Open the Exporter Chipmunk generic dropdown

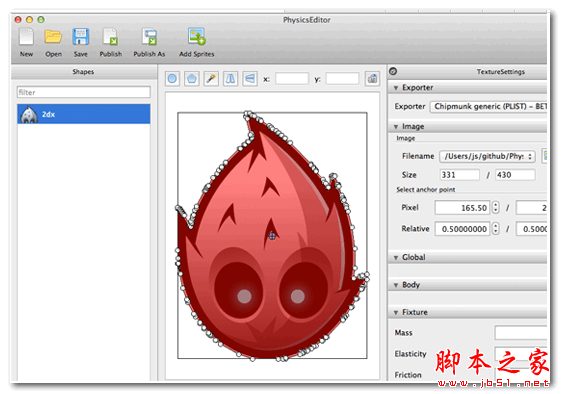(488, 107)
